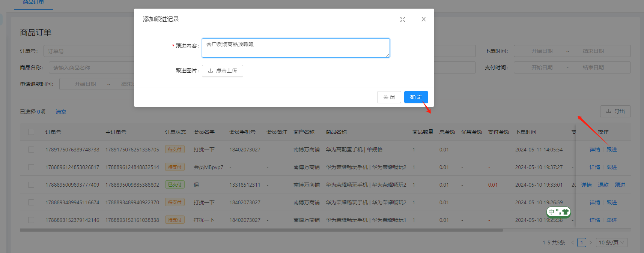Open 下单时间 end date picker
The width and height of the screenshot is (644, 253).
(593, 51)
